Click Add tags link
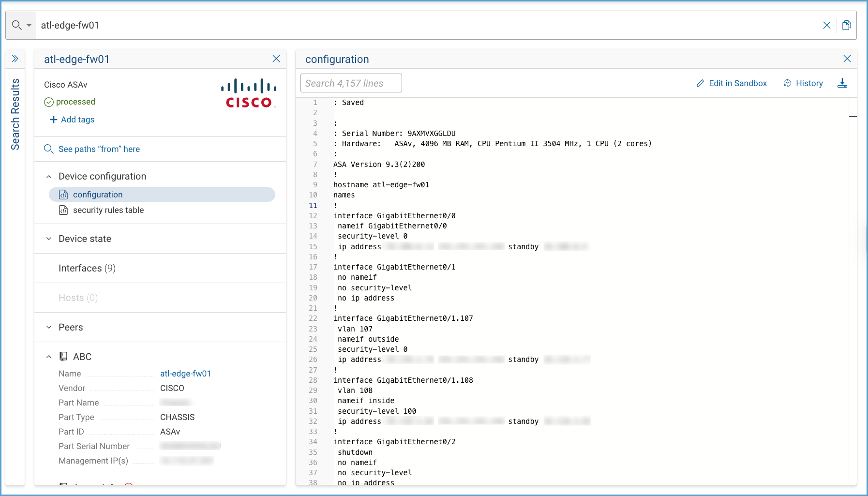Screen dimensions: 868x496 [72, 120]
